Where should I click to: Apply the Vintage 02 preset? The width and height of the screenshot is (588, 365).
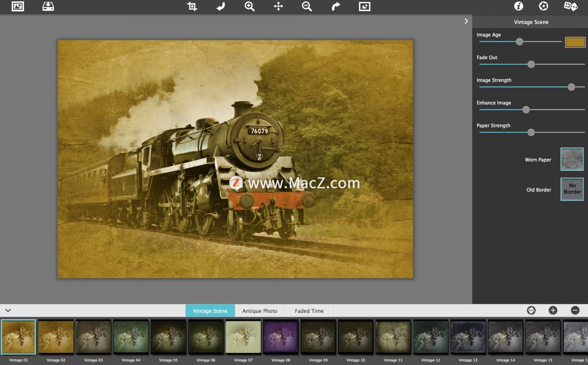tap(56, 337)
